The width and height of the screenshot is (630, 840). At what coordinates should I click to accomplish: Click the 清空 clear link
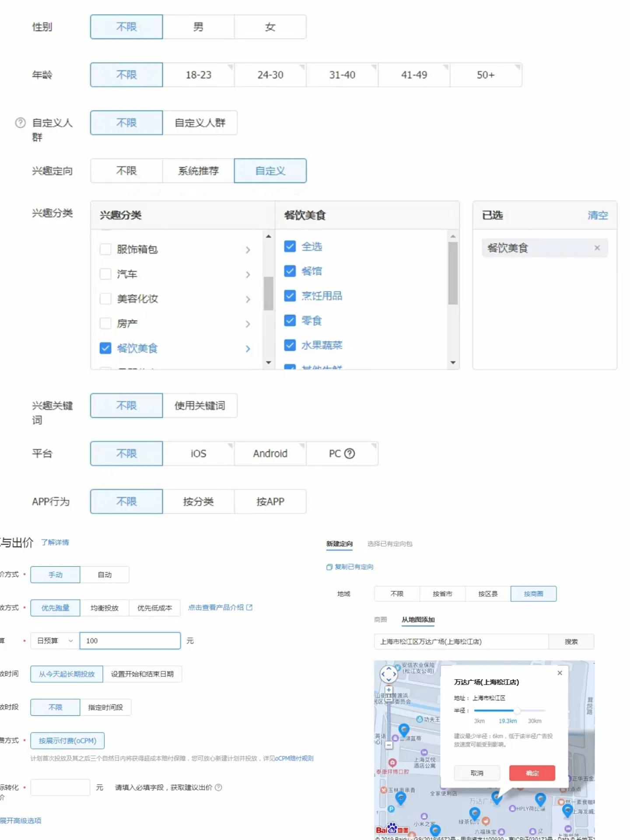(x=598, y=215)
